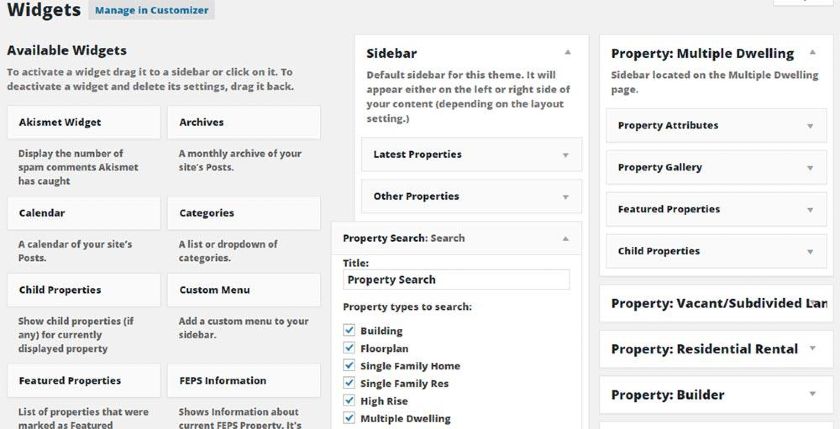
Task: Collapse the Property Search widget arrow
Action: [x=565, y=239]
